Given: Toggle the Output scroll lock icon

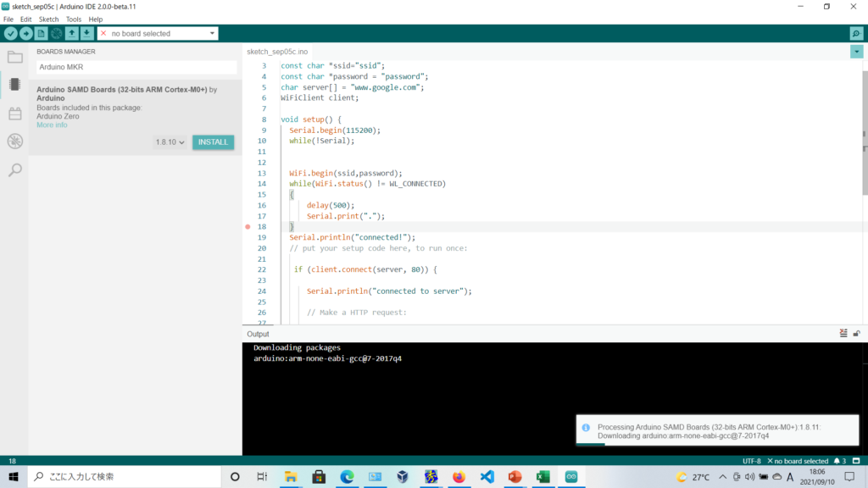Looking at the screenshot, I should coord(856,333).
